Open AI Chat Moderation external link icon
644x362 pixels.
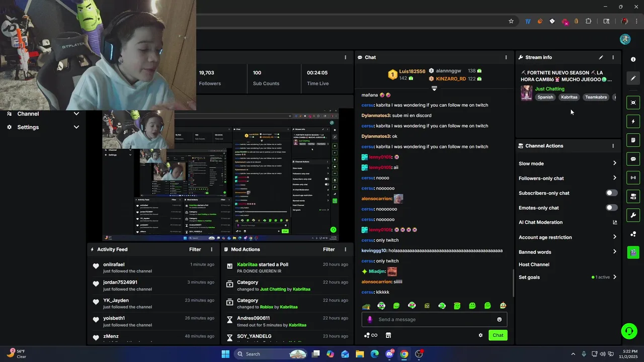click(614, 222)
